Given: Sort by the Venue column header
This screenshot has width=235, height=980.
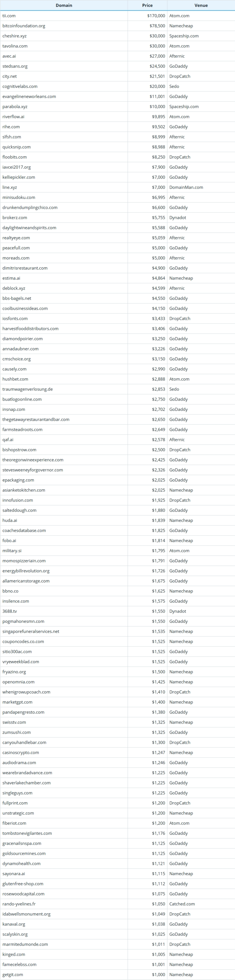Looking at the screenshot, I should [201, 5].
